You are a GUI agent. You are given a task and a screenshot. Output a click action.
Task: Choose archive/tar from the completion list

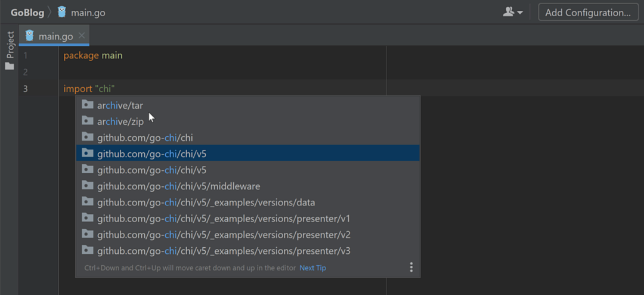(247, 105)
